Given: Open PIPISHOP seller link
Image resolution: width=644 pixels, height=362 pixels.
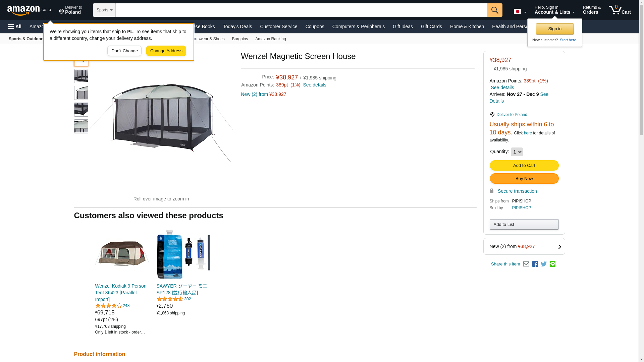Looking at the screenshot, I should point(522,208).
